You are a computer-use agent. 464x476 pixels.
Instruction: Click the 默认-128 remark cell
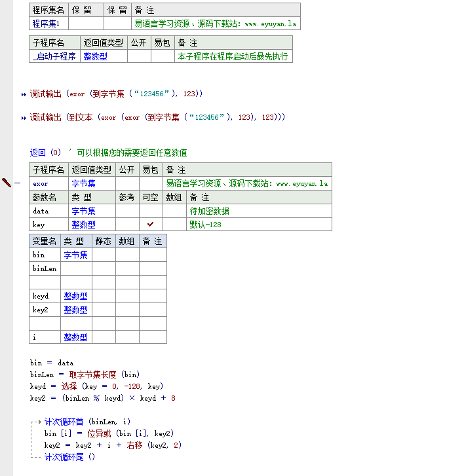coord(205,225)
